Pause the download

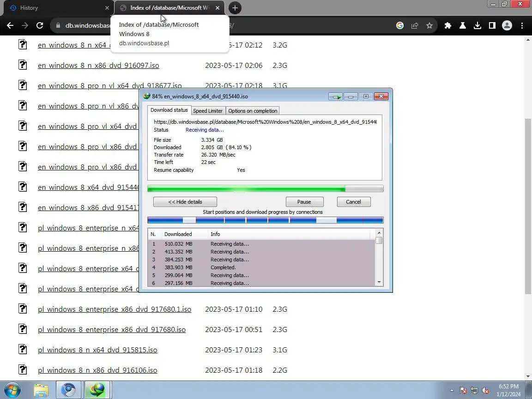pos(304,202)
